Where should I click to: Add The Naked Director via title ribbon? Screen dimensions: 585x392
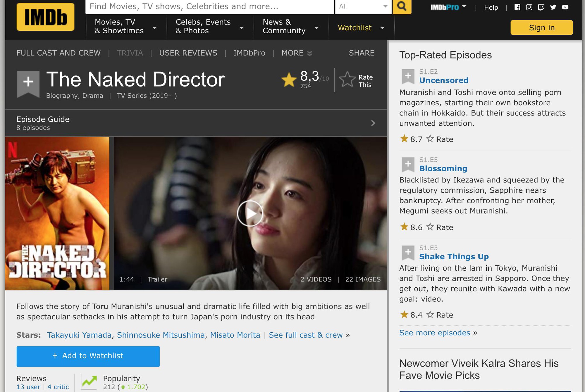pos(28,84)
